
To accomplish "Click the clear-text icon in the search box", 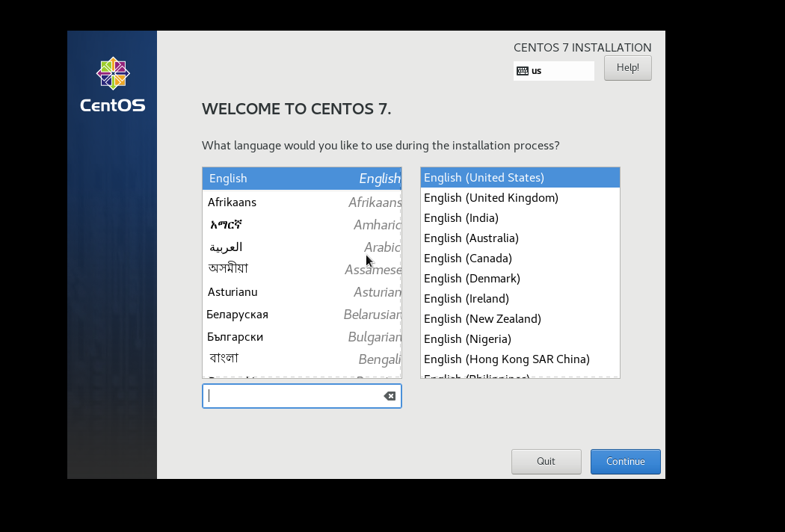I will pos(390,396).
